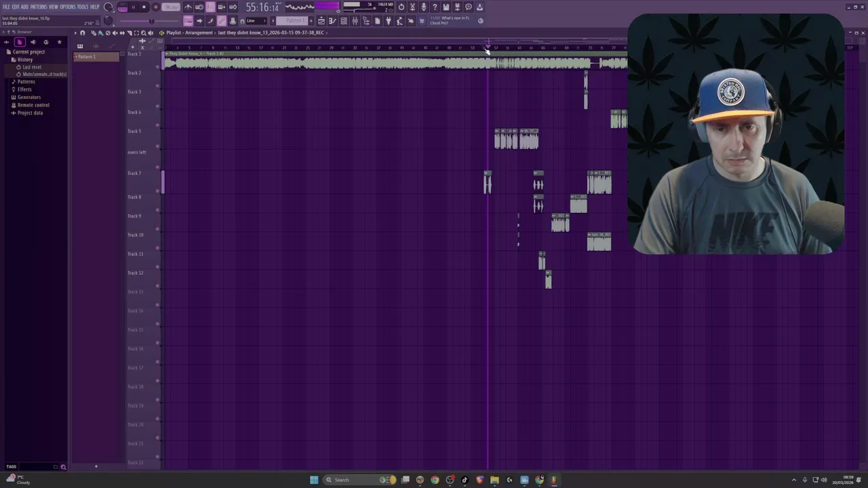Click the record button in transport
868x488 pixels.
click(156, 7)
